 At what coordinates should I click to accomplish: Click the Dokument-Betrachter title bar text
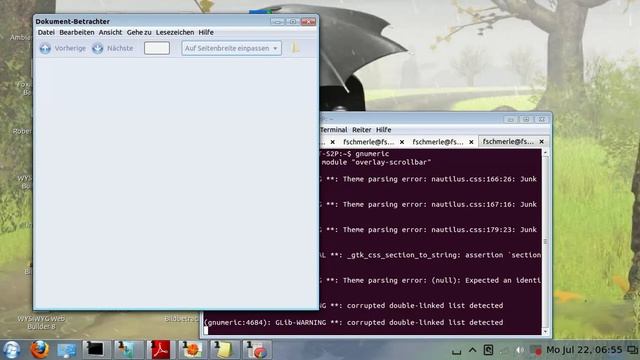73,21
